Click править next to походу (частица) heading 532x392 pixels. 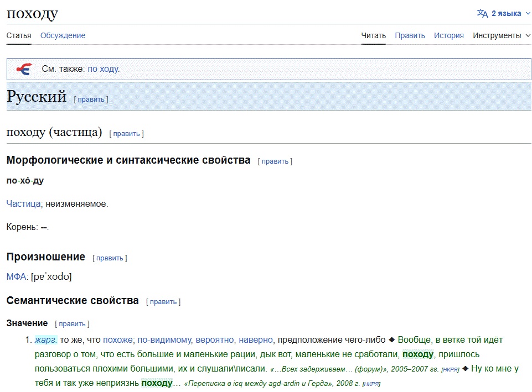coord(127,134)
